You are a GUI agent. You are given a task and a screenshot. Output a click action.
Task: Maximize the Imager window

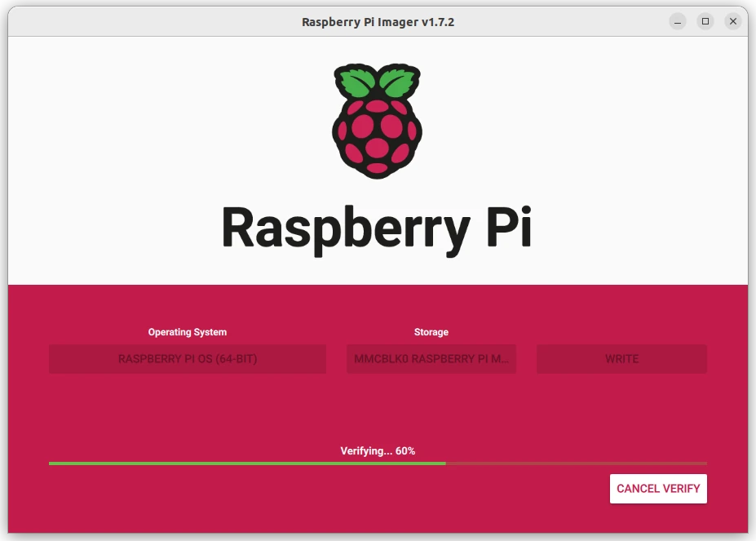tap(705, 21)
